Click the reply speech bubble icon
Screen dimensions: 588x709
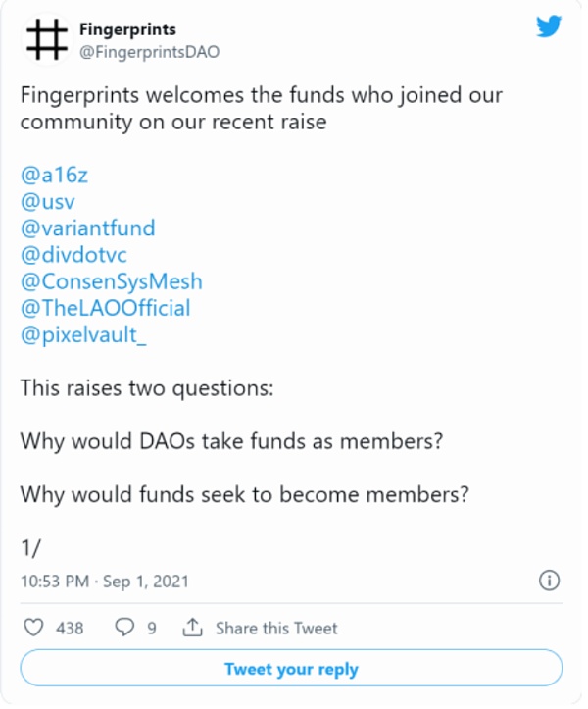[124, 628]
